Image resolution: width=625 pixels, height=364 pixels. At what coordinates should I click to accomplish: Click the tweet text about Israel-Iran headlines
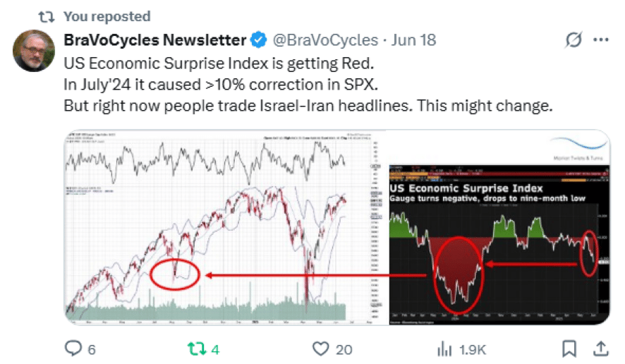click(x=308, y=106)
